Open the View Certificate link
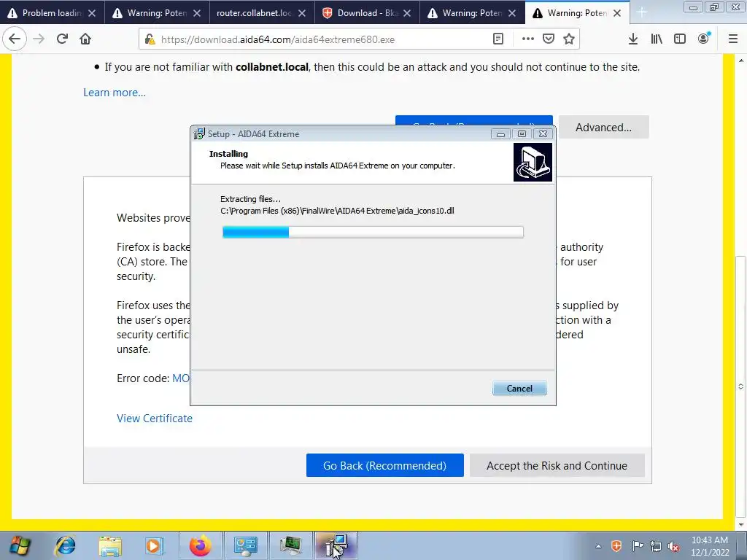This screenshot has height=560, width=747. pos(155,418)
